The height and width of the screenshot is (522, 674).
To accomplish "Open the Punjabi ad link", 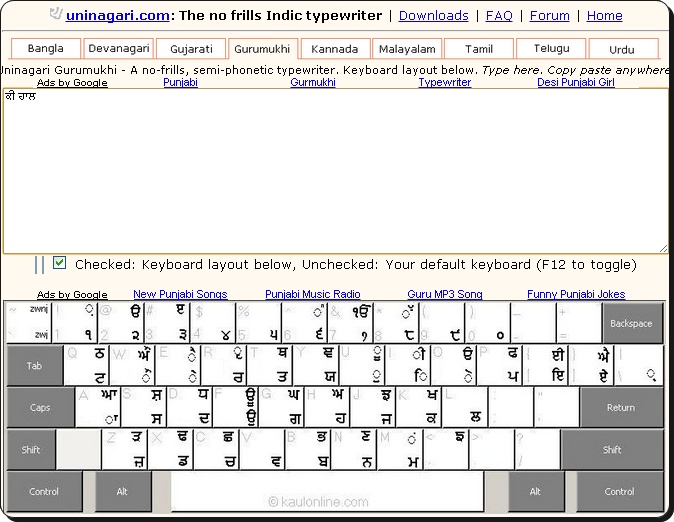I will tap(180, 82).
